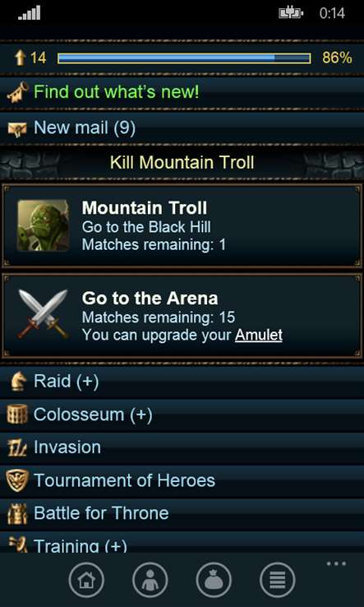Select Battle for Throne
This screenshot has height=607, width=364.
tap(182, 513)
